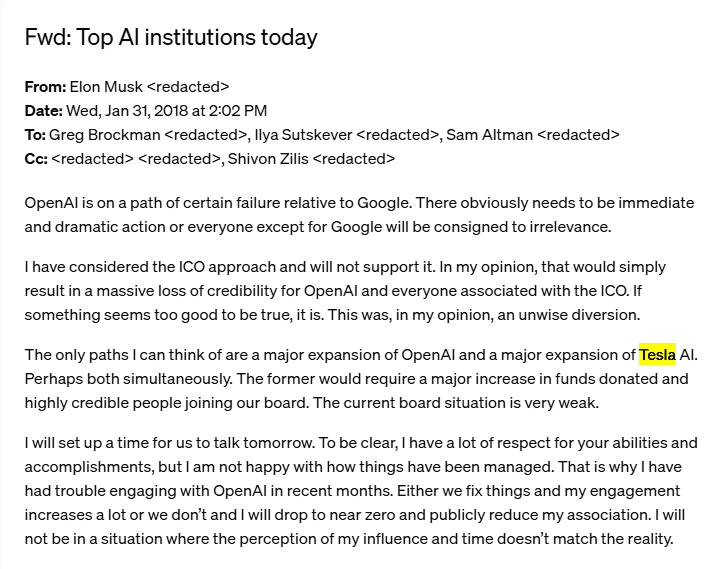Click the 'Cc:' label
The width and height of the screenshot is (722, 569).
(x=36, y=158)
